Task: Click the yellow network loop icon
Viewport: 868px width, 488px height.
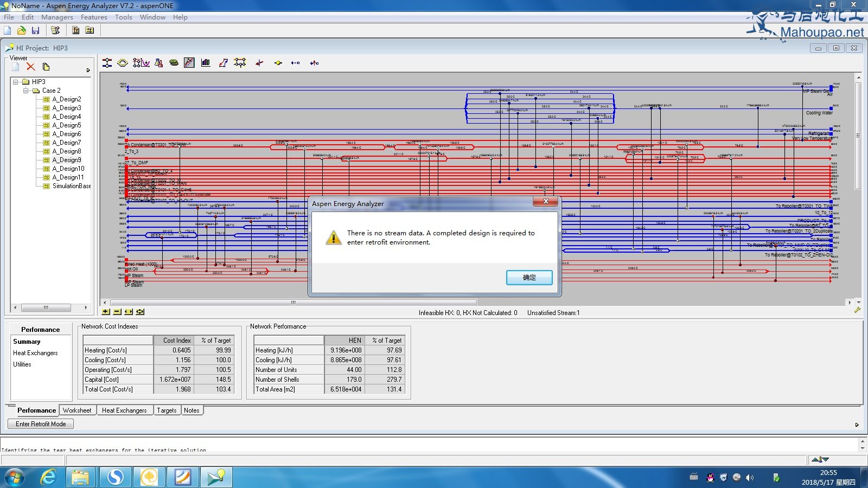Action: click(x=240, y=63)
